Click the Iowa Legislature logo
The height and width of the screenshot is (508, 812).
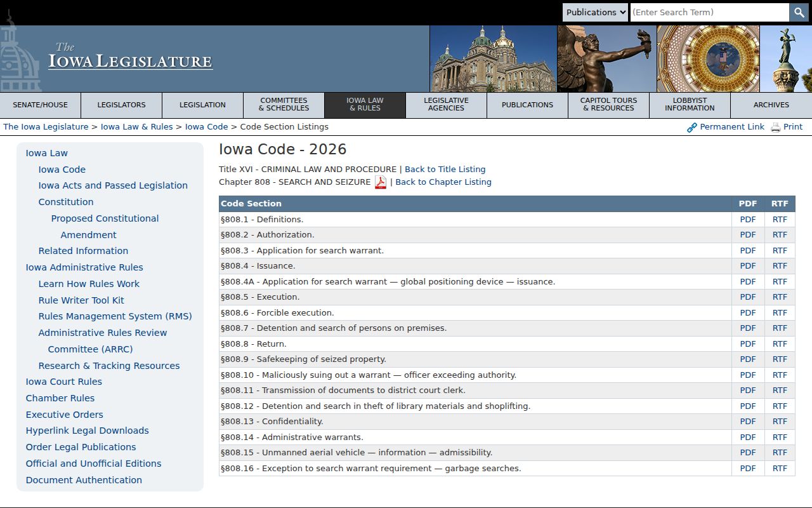point(130,57)
